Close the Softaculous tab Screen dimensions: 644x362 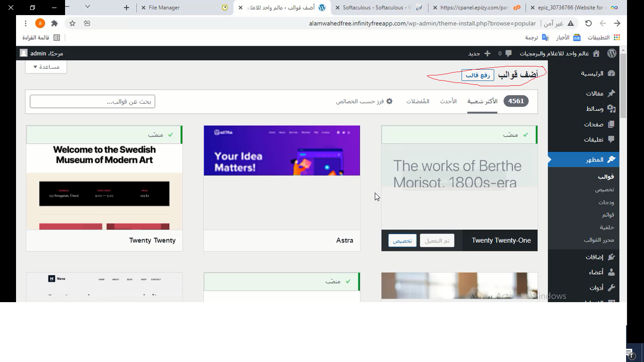[x=337, y=8]
